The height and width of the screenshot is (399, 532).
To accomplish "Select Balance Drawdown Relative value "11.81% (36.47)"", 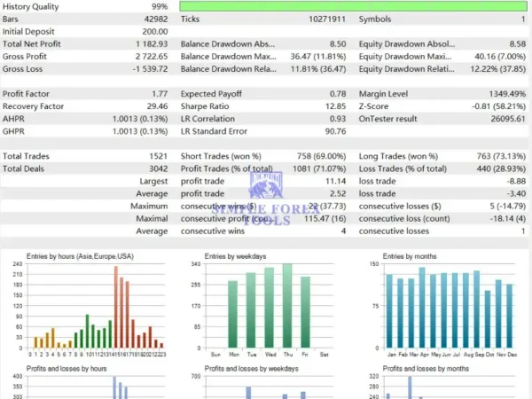I will click(x=318, y=69).
